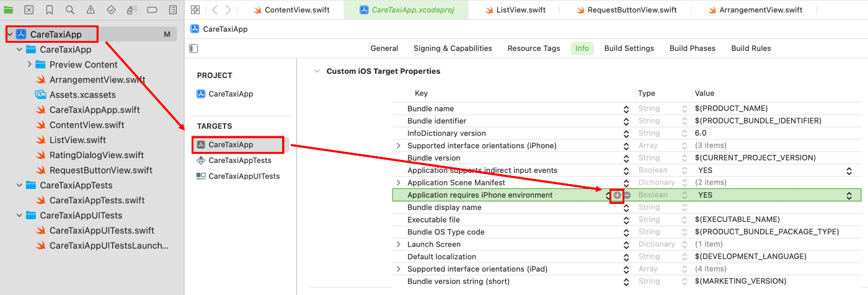Click the CareTaxiApp breadcrumb icon
This screenshot has height=295, width=868.
pyautogui.click(x=195, y=29)
